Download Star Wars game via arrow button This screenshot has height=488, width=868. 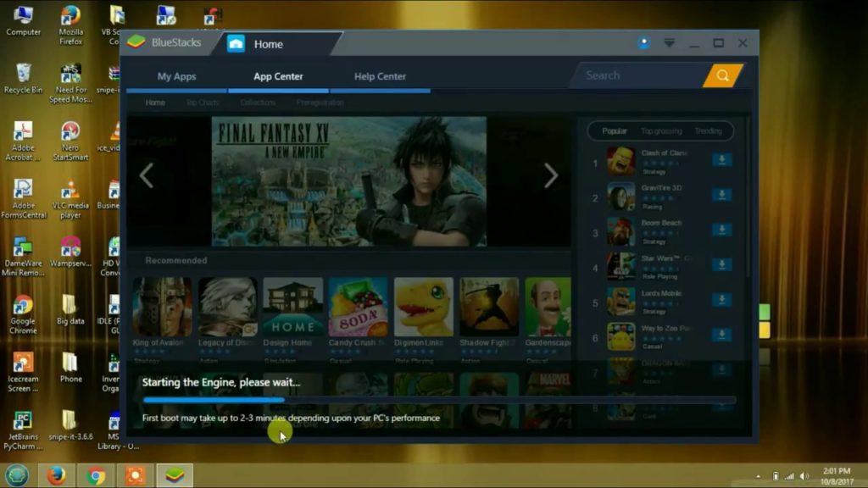pos(722,264)
